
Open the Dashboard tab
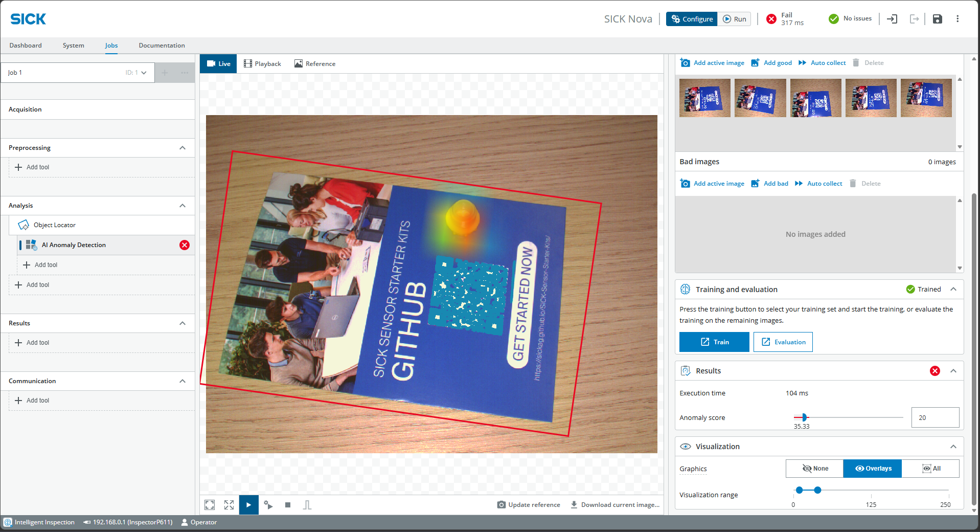(x=26, y=46)
